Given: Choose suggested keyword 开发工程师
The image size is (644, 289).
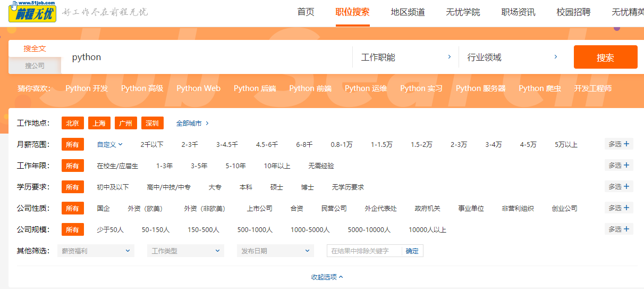Looking at the screenshot, I should pos(593,88).
